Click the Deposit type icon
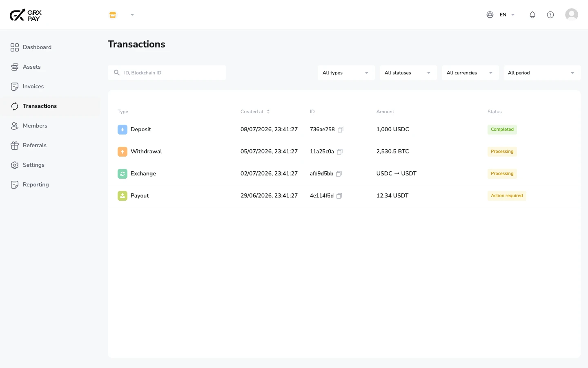Image resolution: width=588 pixels, height=368 pixels. point(122,130)
